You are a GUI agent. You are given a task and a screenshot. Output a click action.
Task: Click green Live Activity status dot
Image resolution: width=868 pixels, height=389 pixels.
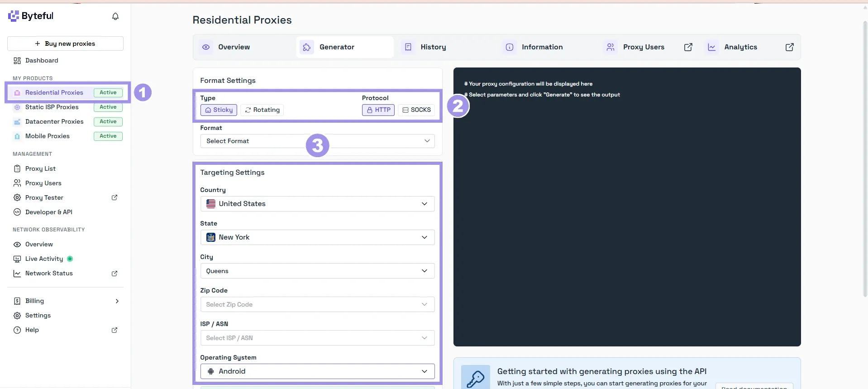70,259
